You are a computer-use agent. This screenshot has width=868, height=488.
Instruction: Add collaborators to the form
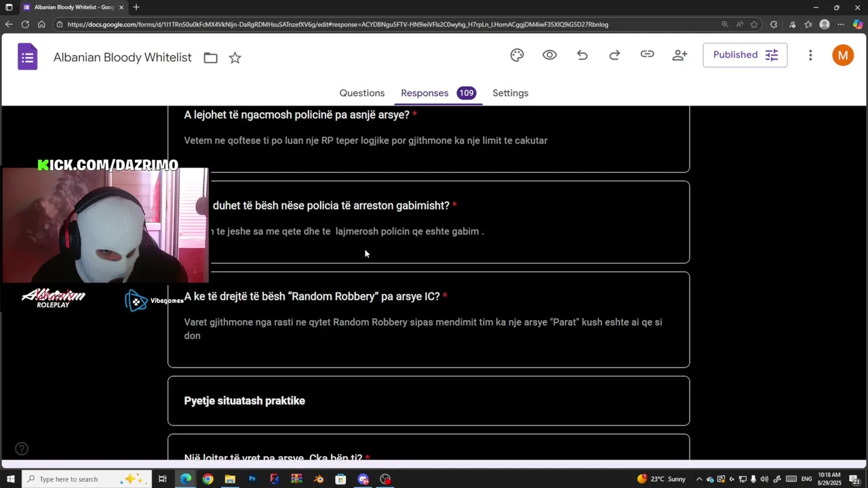679,55
